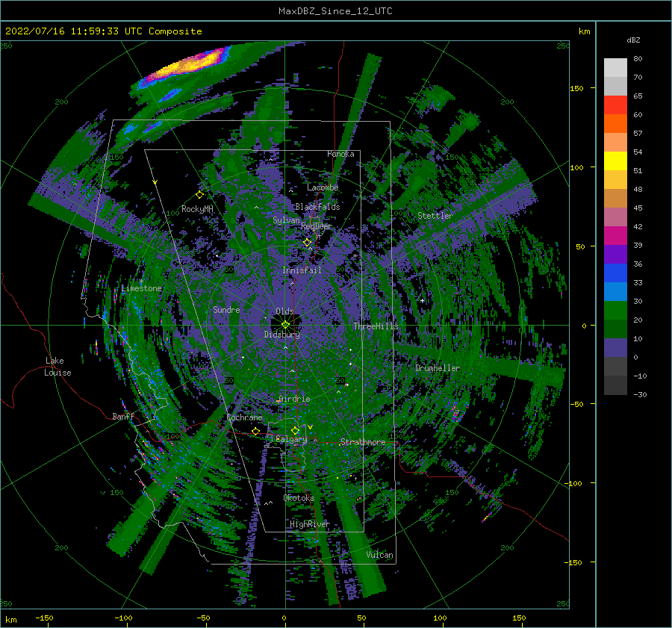Click the Stettler label
The width and height of the screenshot is (672, 628).
point(435,216)
